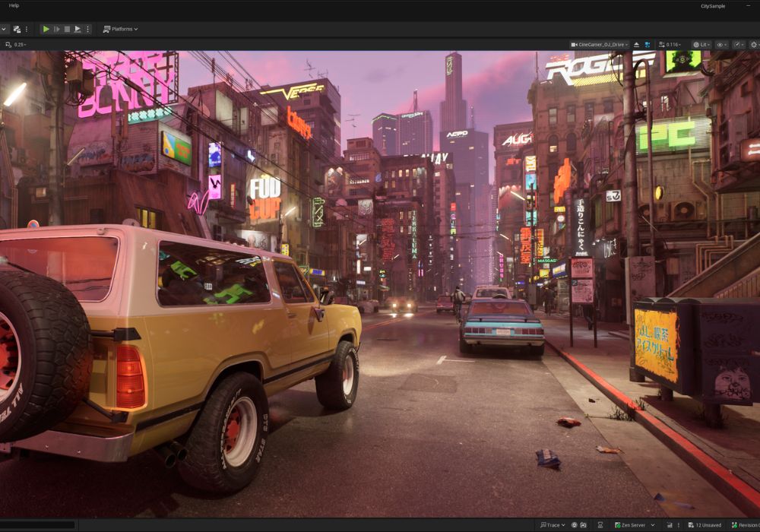Open the eye Show flags menu

pyautogui.click(x=721, y=45)
